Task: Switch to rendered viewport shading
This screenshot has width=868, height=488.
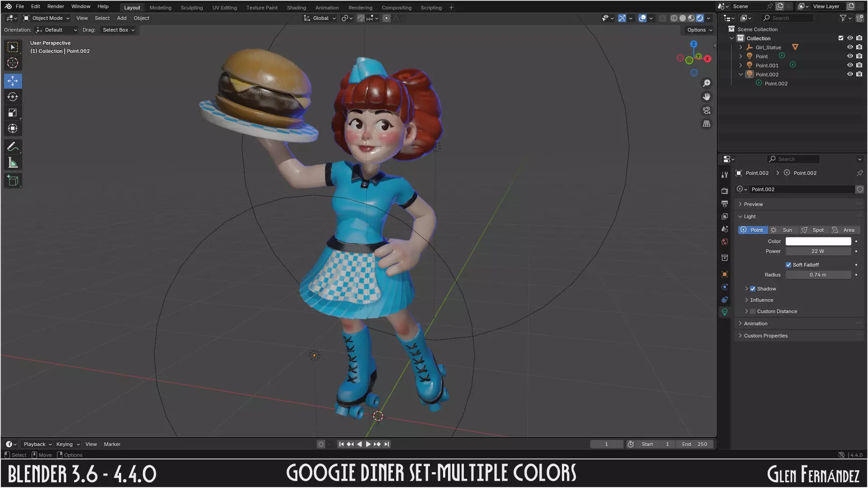Action: (700, 18)
